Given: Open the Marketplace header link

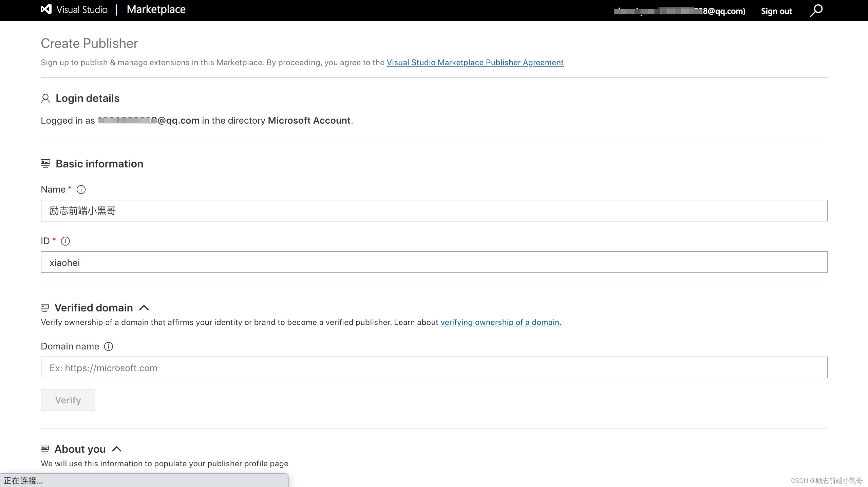Looking at the screenshot, I should [x=156, y=10].
